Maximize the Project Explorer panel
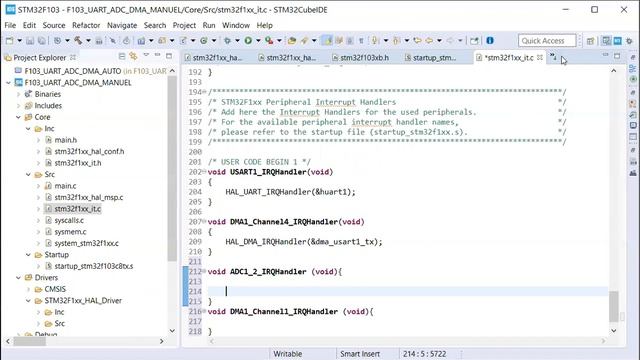Image resolution: width=640 pixels, height=360 pixels. [x=169, y=56]
